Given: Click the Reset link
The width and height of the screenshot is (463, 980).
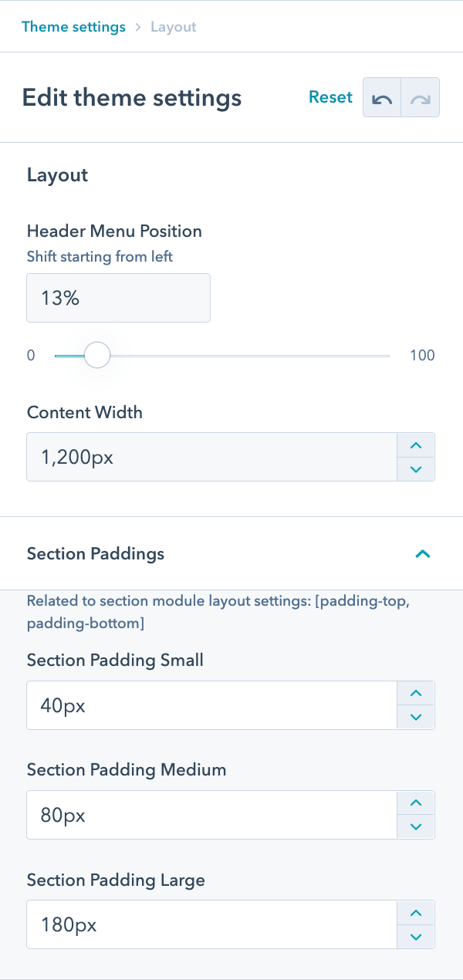Looking at the screenshot, I should (x=330, y=97).
